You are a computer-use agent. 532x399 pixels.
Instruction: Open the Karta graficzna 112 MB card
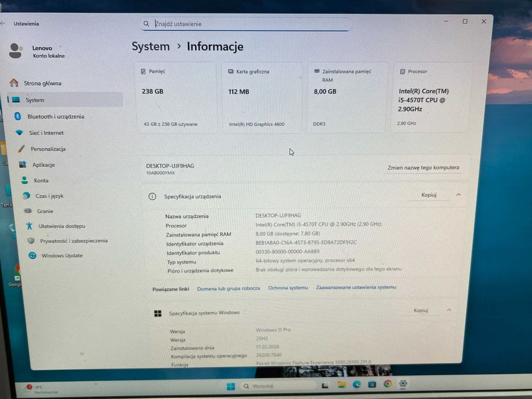click(262, 97)
